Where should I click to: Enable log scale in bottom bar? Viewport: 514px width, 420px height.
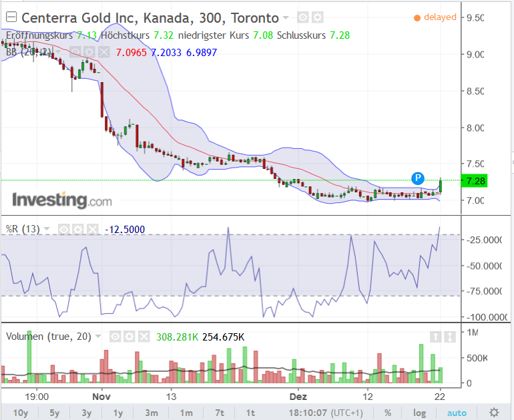pos(419,413)
